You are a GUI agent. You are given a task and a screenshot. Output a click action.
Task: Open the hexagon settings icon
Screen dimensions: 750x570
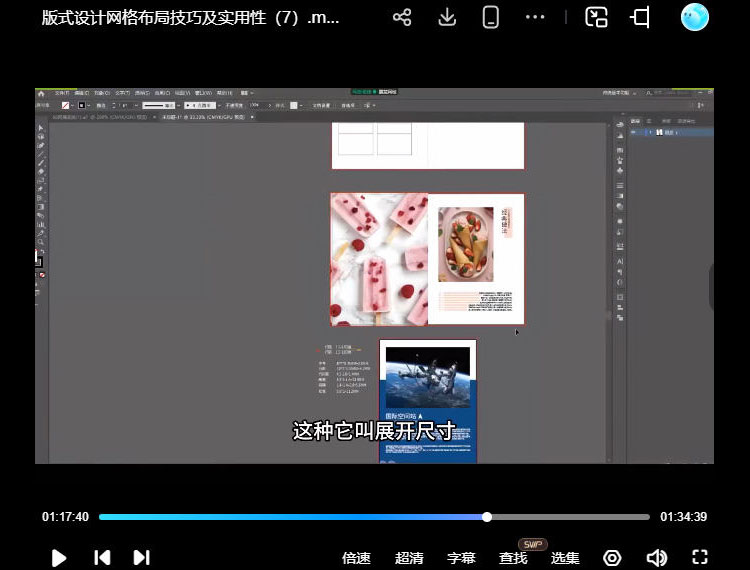point(612,558)
